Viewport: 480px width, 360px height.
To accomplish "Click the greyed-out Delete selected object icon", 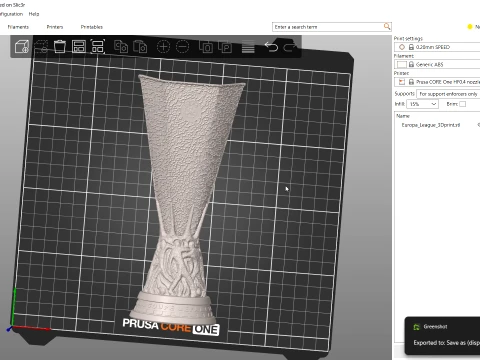I will tap(41, 47).
